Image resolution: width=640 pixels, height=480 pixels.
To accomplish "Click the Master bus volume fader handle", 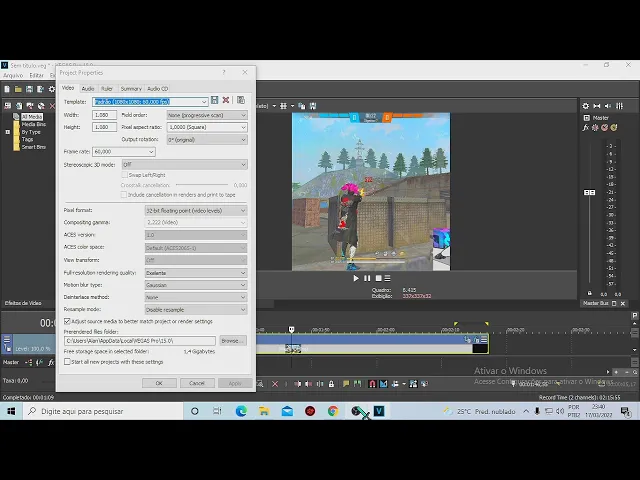I will [589, 192].
